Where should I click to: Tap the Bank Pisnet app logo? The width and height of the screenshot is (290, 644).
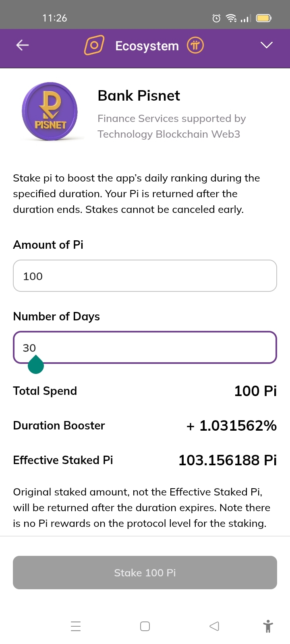pyautogui.click(x=50, y=111)
